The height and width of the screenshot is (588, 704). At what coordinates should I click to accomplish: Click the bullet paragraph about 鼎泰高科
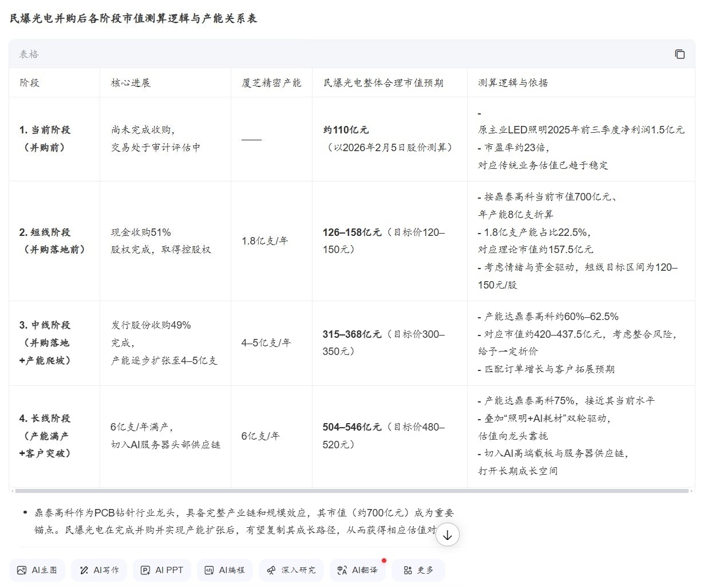click(x=244, y=522)
